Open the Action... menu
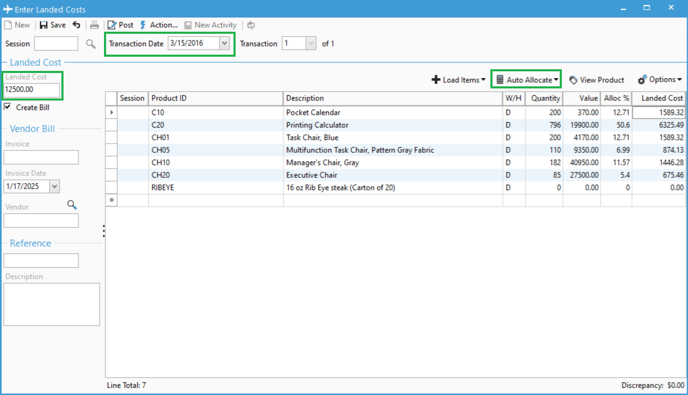The height and width of the screenshot is (395, 688). click(159, 25)
